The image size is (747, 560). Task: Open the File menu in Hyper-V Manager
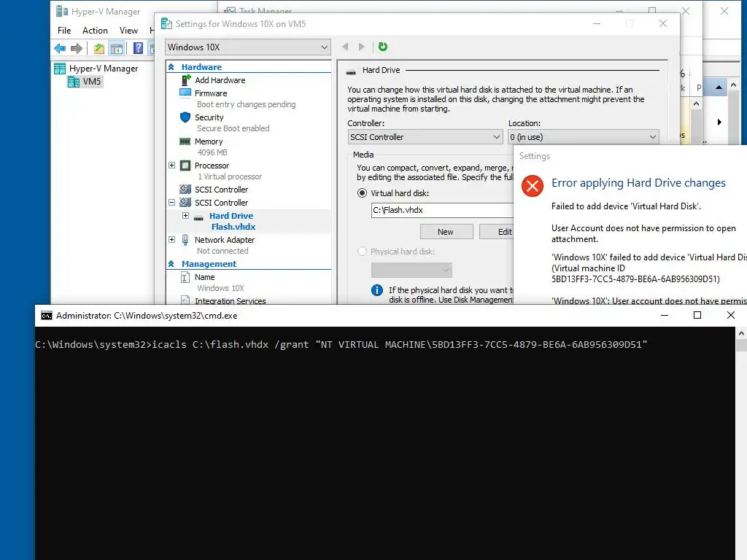pos(64,31)
